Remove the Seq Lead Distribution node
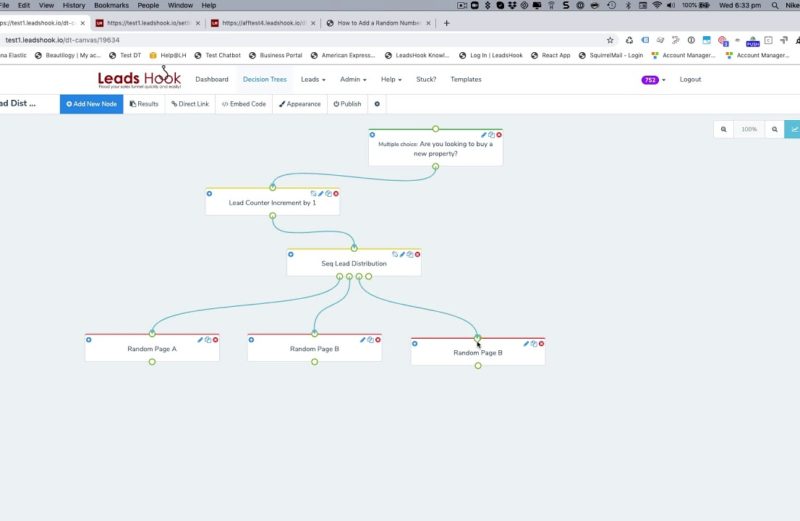Screen dimensions: 800x521 pyautogui.click(x=417, y=254)
